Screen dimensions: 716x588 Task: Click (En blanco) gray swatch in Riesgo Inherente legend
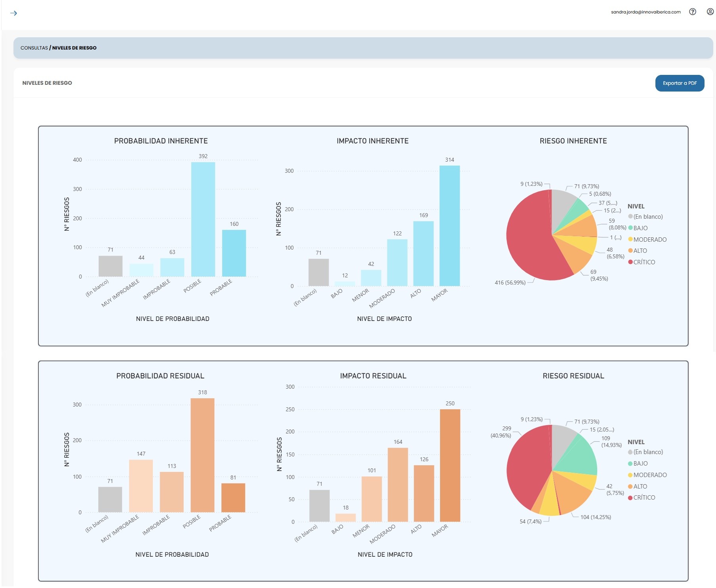630,216
